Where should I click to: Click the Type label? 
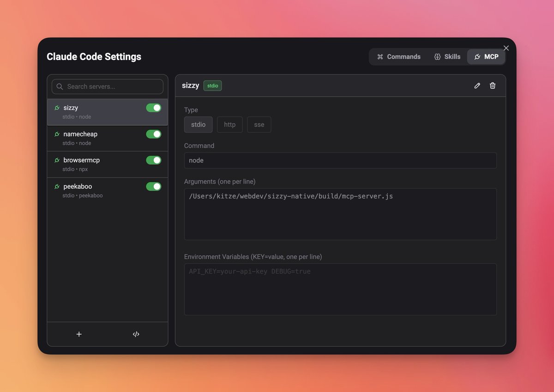[x=191, y=110]
